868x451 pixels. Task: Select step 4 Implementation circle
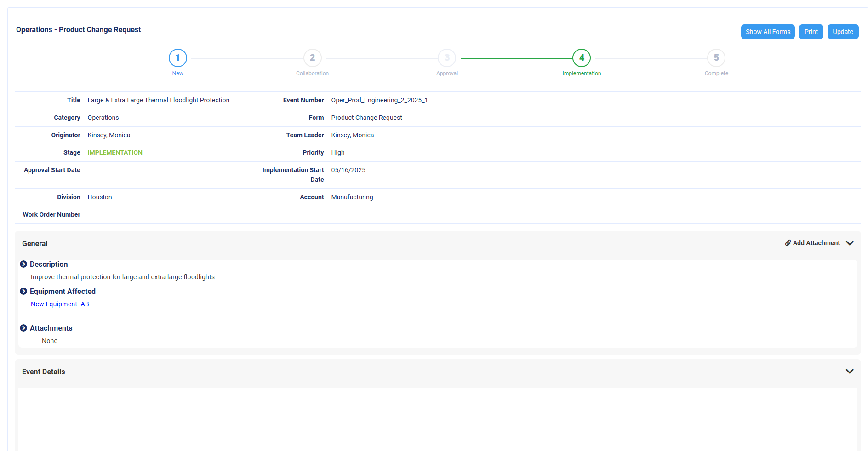point(582,58)
